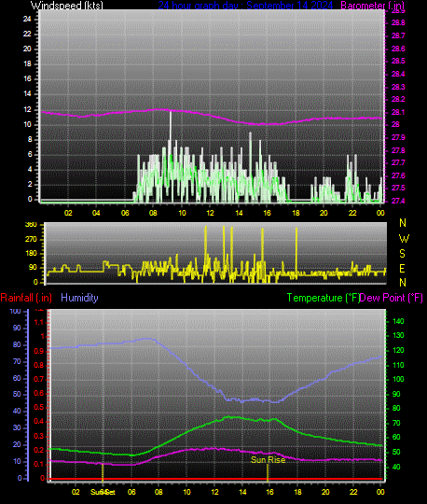Click the 100 temperature scale value
Screen dimensions: 427x504
click(398, 379)
